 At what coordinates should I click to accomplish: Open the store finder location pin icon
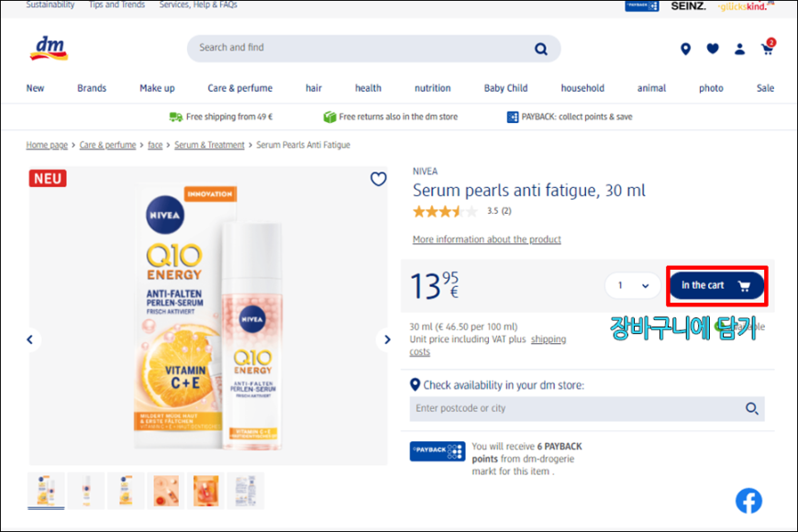(685, 49)
